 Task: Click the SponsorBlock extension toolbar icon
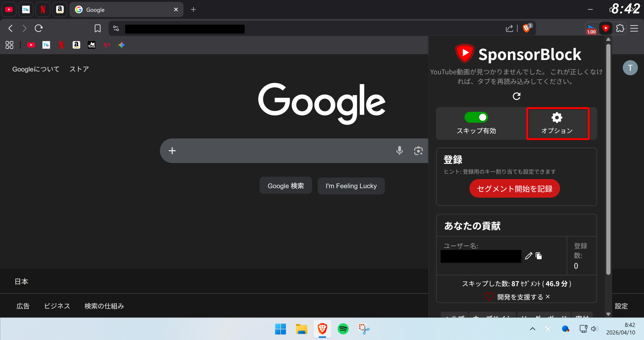pos(606,28)
